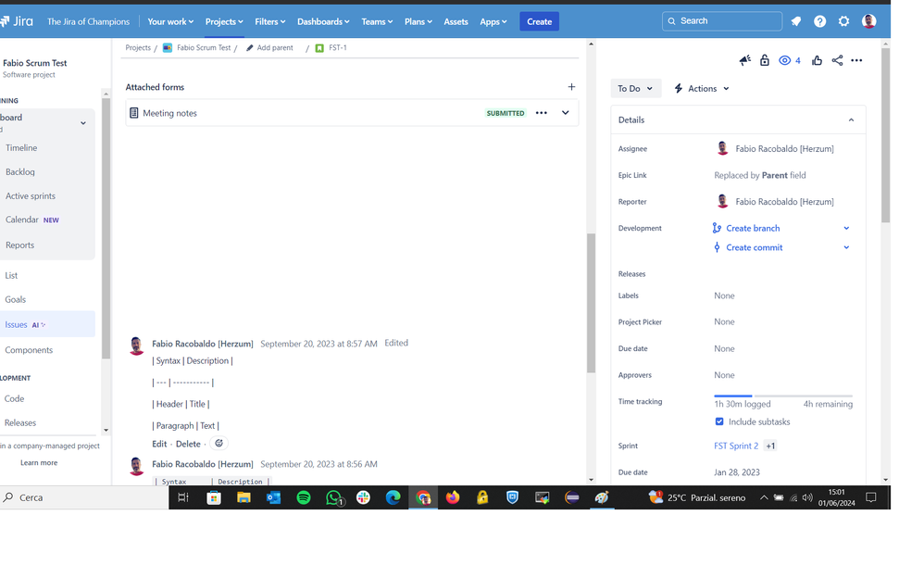Image resolution: width=924 pixels, height=578 pixels.
Task: Toggle the Include subtasks checkbox
Action: 719,421
